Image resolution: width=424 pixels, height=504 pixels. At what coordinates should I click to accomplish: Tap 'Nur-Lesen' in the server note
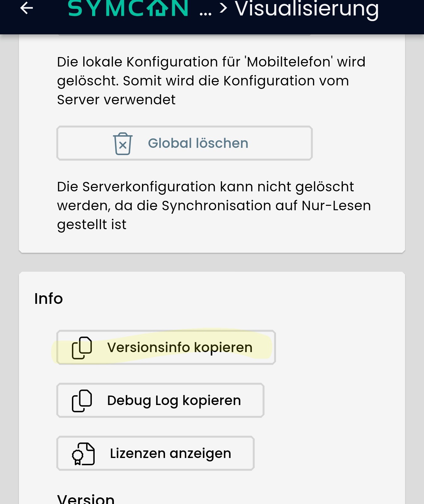pyautogui.click(x=336, y=206)
